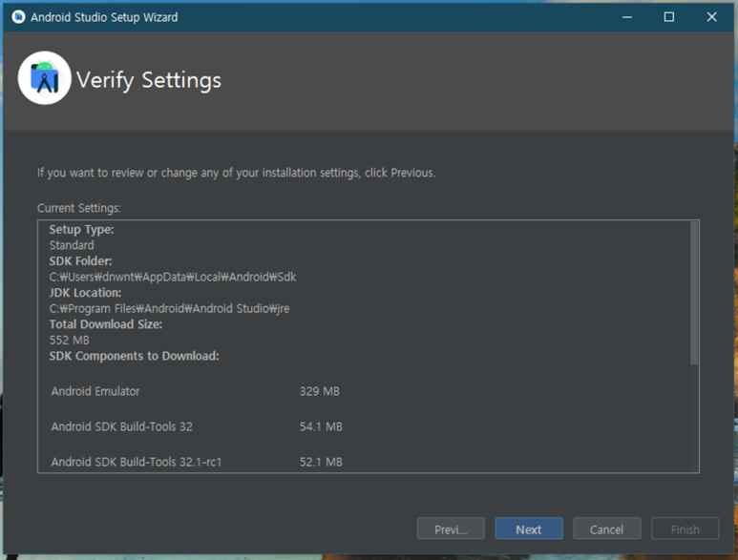Click the 54.1 MB size value
The height and width of the screenshot is (560, 738).
tap(321, 426)
